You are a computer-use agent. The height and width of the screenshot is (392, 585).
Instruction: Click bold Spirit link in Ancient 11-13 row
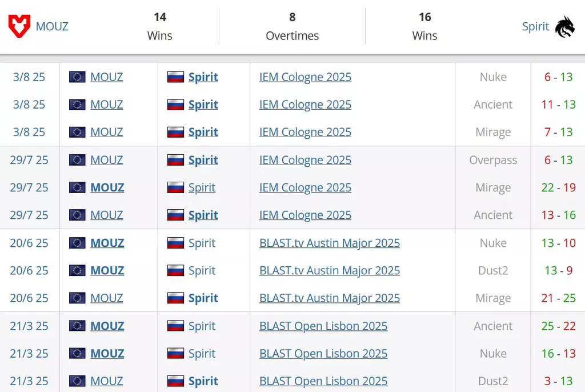pos(203,105)
